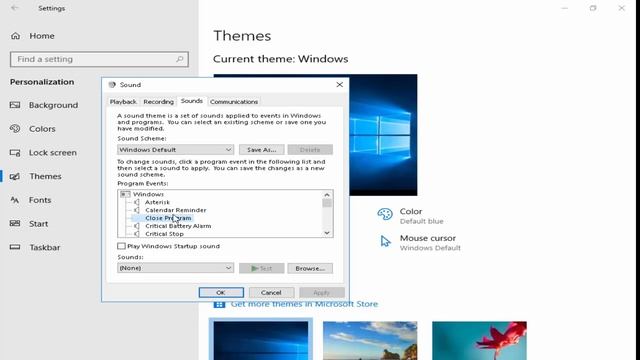This screenshot has height=360, width=640.
Task: Restore down the Settings window
Action: click(x=593, y=8)
